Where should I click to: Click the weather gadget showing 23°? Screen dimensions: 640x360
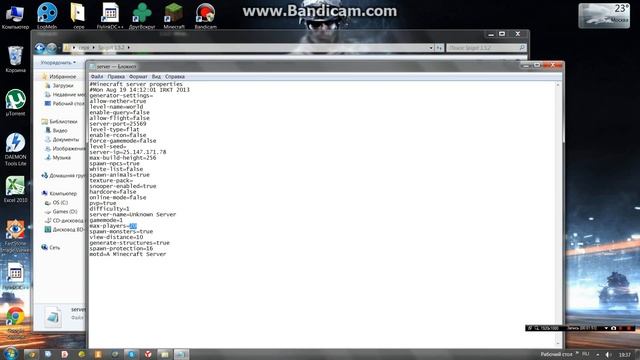click(x=604, y=16)
